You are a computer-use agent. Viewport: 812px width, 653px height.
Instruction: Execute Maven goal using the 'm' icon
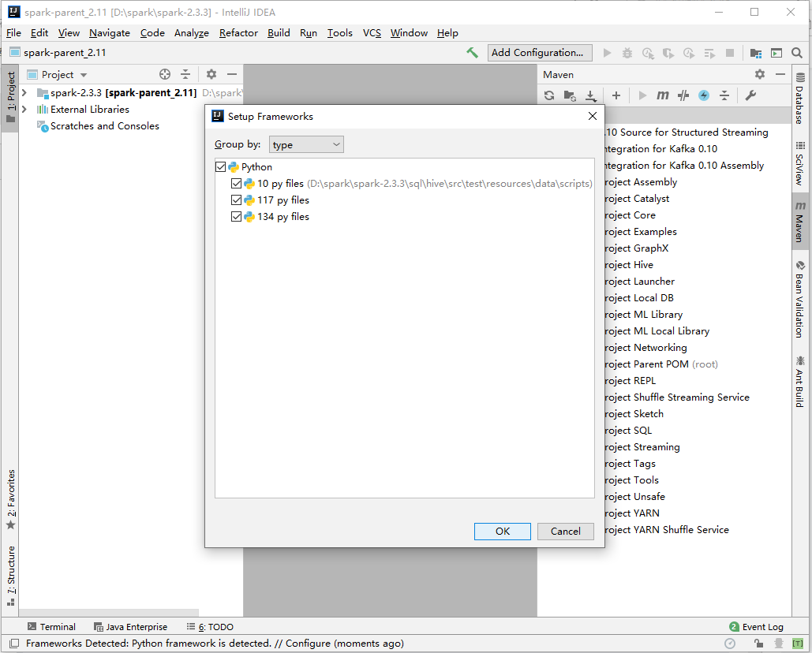(662, 95)
